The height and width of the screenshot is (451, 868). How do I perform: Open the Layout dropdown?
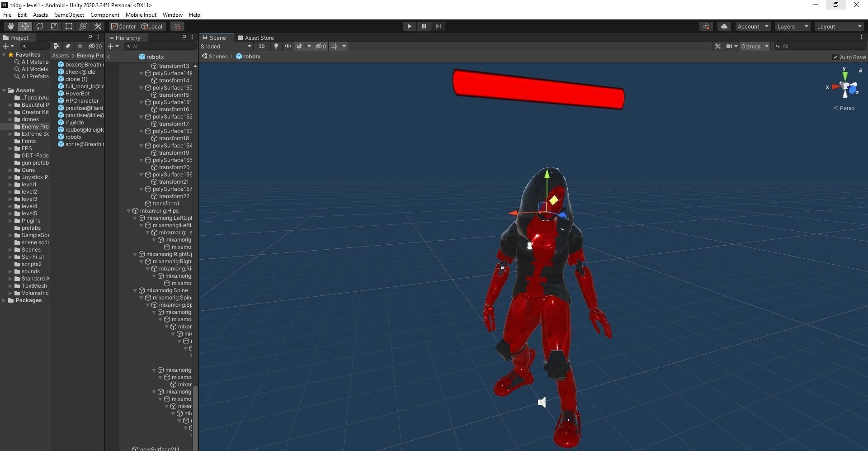pos(839,26)
